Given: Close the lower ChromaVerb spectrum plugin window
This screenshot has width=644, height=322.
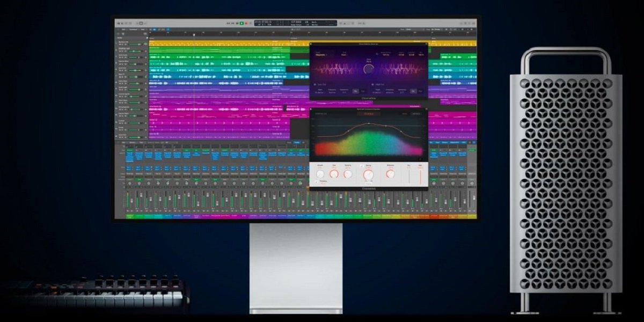Looking at the screenshot, I should click(x=311, y=109).
